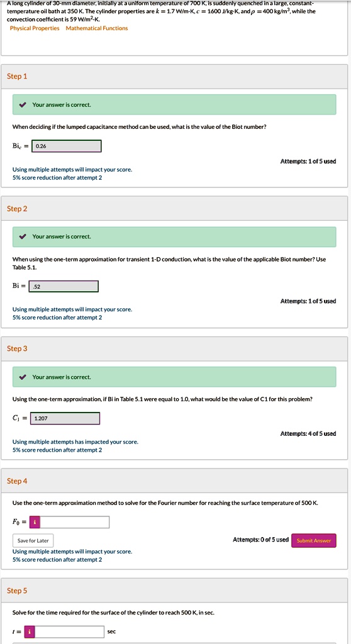The height and width of the screenshot is (644, 351).
Task: Click the time in seconds input field
Action: (x=69, y=631)
